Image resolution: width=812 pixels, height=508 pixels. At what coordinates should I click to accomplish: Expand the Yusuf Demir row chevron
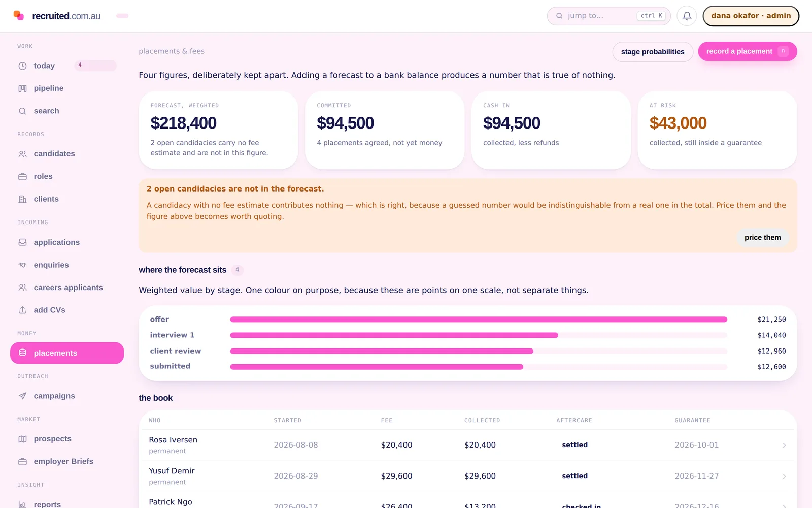784,477
